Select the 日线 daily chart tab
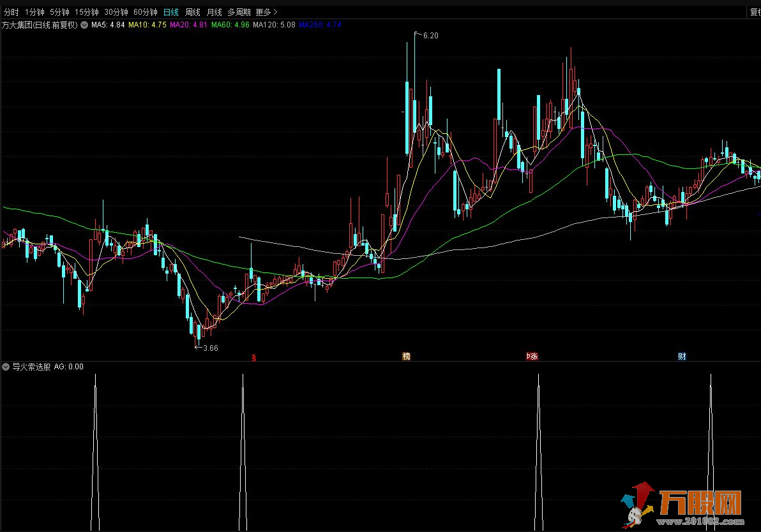Screen dimensions: 761x532 coord(171,12)
